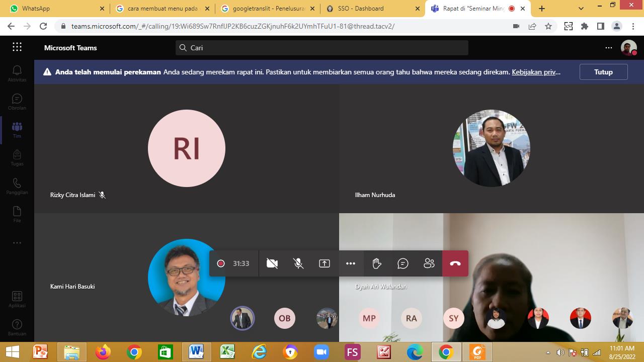This screenshot has width=644, height=362.
Task: Open the Kebijakan privasi link
Action: (536, 72)
